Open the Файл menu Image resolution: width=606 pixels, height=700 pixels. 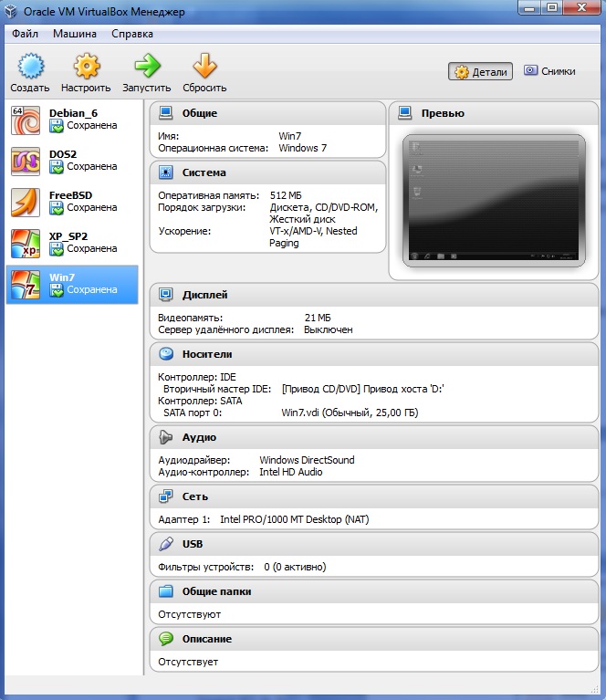25,34
